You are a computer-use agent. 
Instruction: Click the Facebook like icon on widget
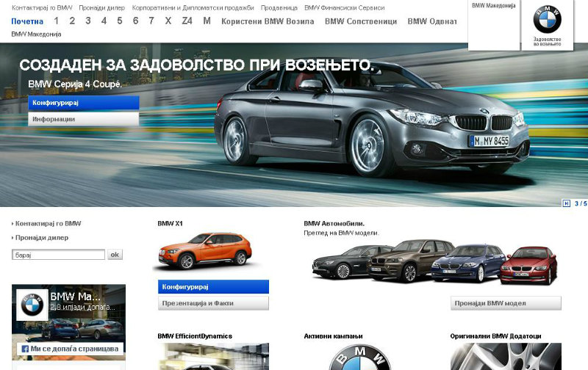point(25,349)
